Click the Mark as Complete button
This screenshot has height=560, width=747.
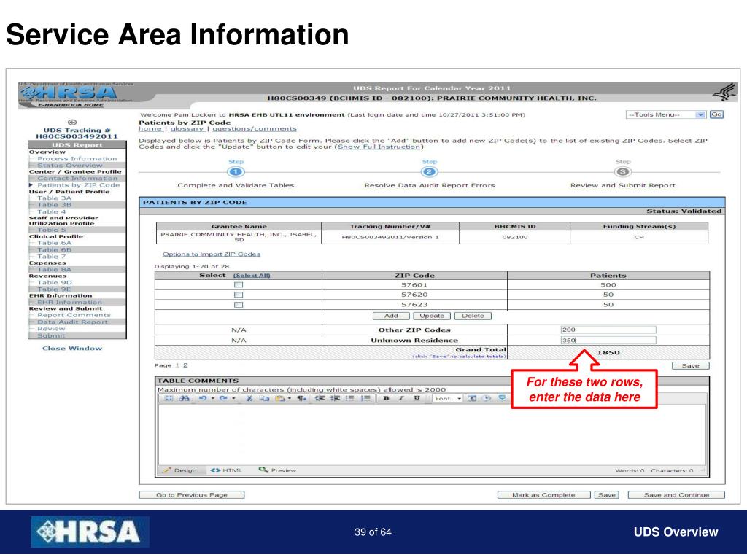[x=543, y=495]
